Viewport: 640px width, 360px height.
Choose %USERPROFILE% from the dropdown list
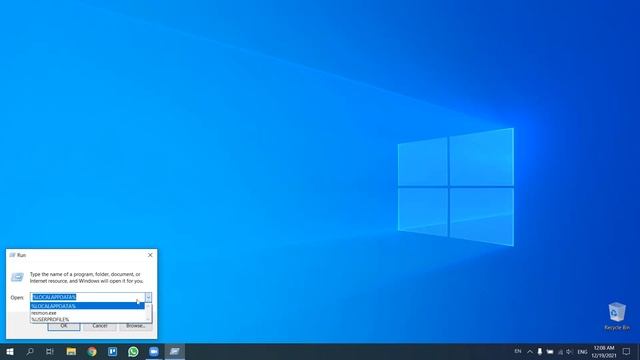coord(87,319)
